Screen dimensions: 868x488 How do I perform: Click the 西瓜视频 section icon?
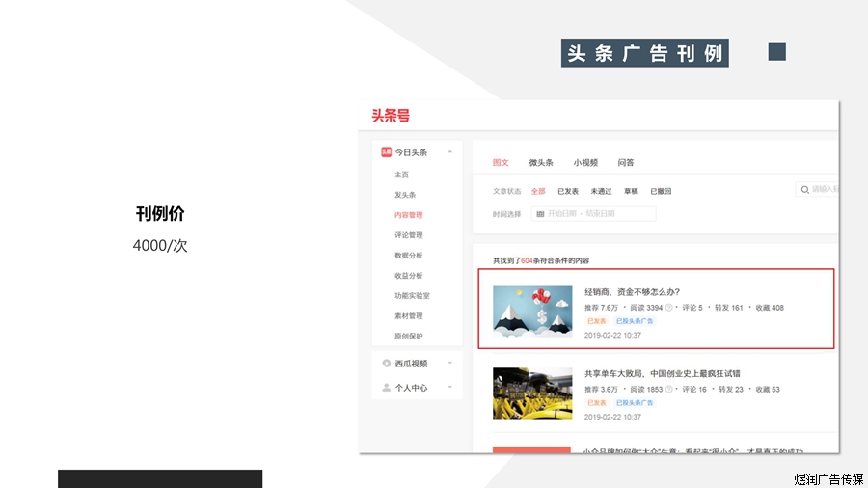point(387,364)
